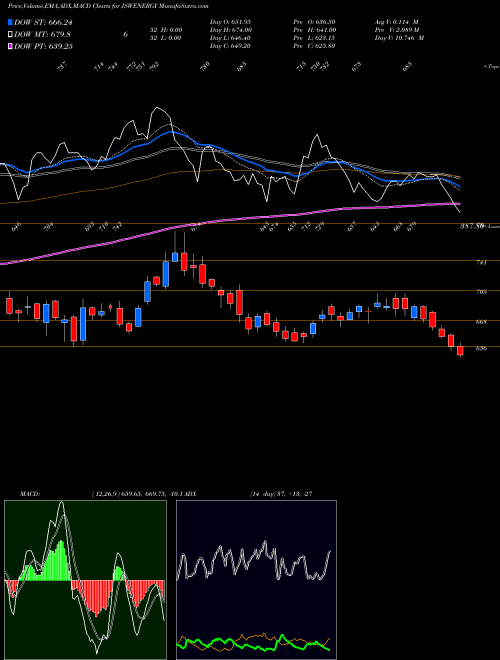
Task: Click the 705 price axis label
Action: point(482,292)
